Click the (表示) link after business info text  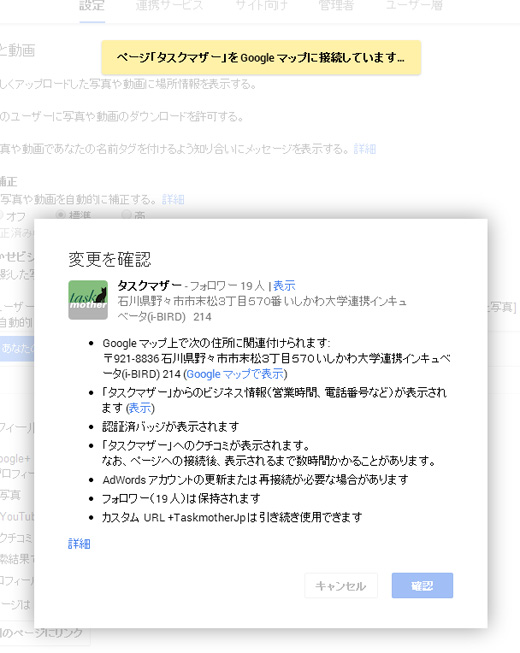tap(140, 408)
